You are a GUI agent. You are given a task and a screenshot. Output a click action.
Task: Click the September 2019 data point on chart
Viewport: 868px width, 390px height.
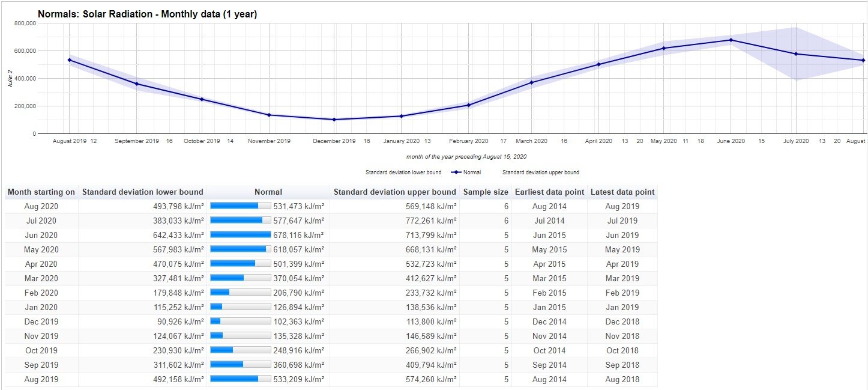[x=137, y=84]
